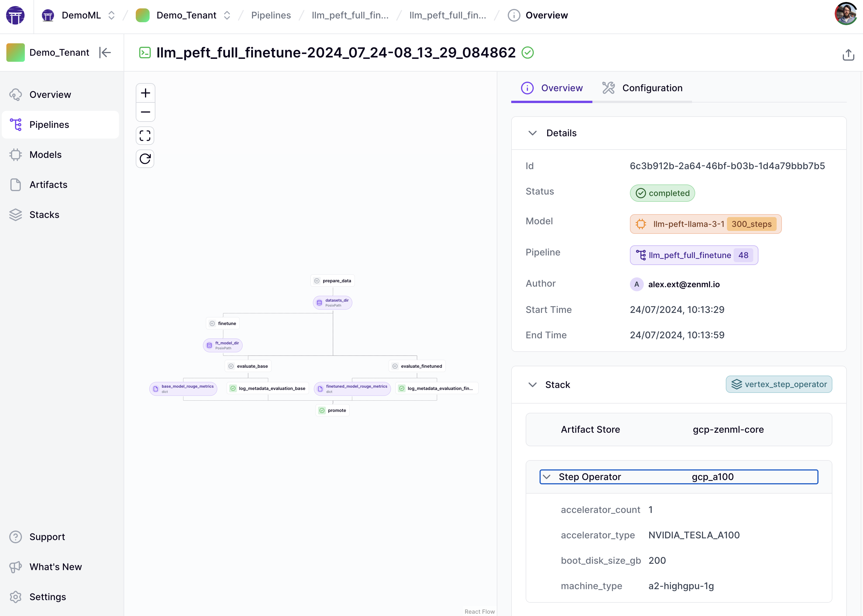Collapse the Details section
The height and width of the screenshot is (616, 863).
(x=533, y=133)
